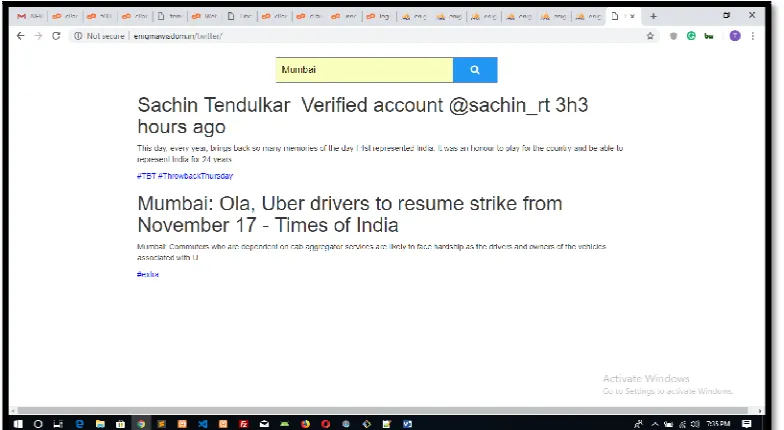The image size is (784, 430).
Task: Click the Mumbai Ola Uber drivers strike headline
Action: tap(350, 214)
